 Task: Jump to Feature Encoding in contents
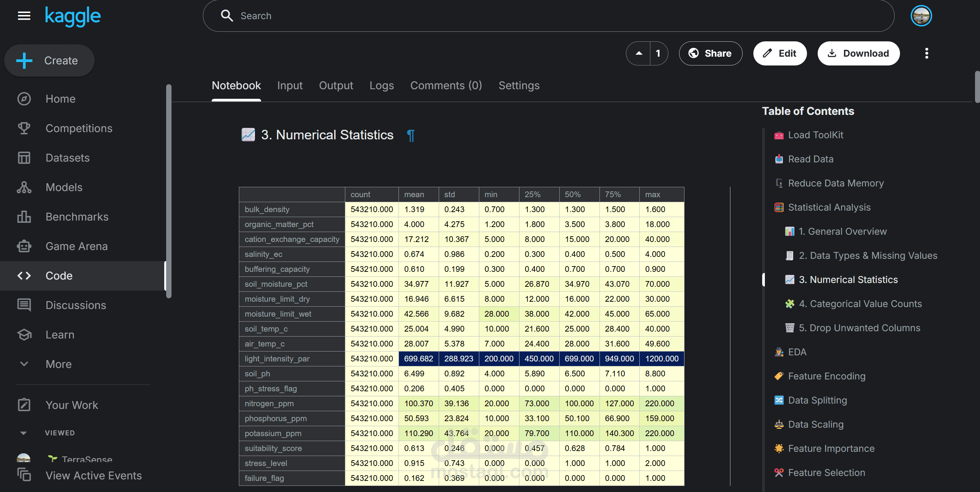(x=826, y=376)
